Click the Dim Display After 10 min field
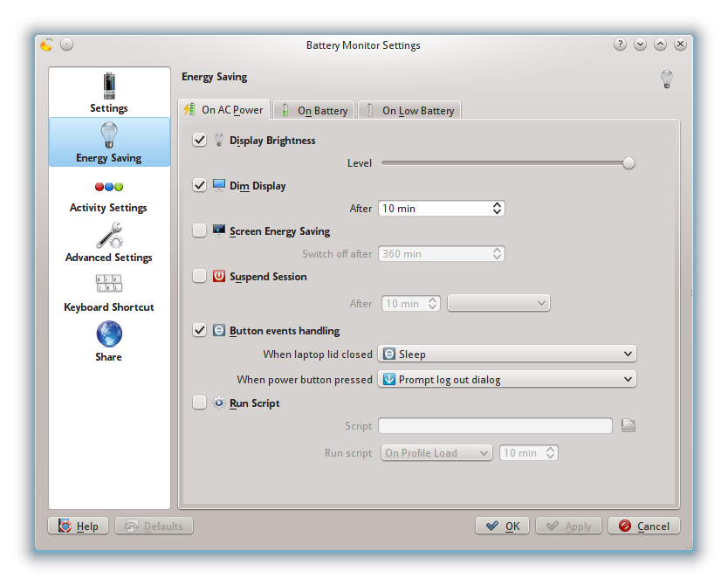Viewport: 728px width, 585px height. tap(442, 208)
